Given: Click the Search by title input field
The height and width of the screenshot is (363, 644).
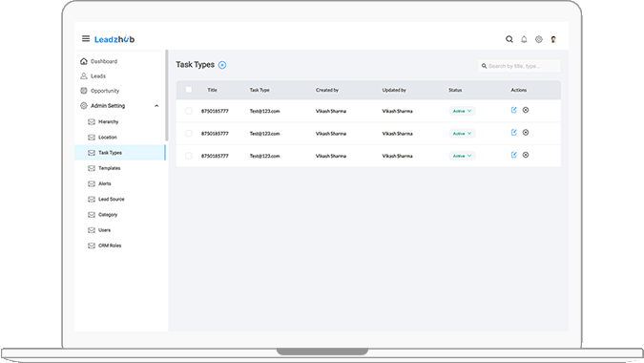Looking at the screenshot, I should tap(519, 66).
